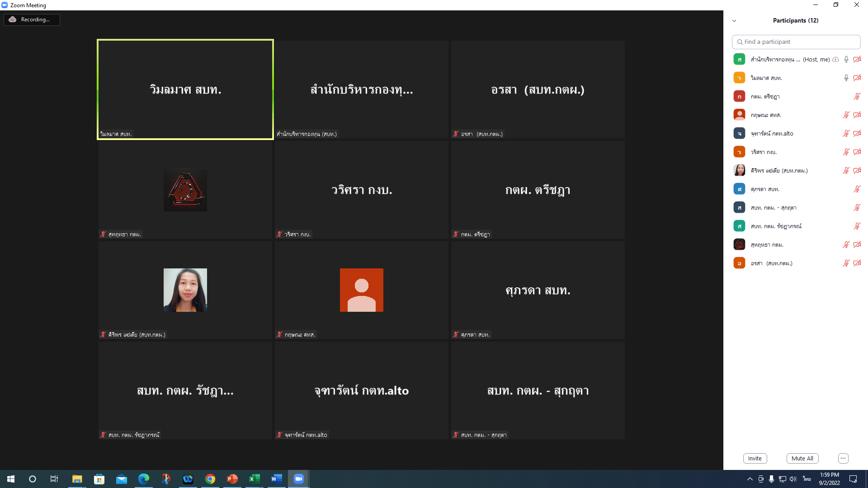Click the host's microphone icon in participants list
The image size is (868, 488).
pos(846,59)
